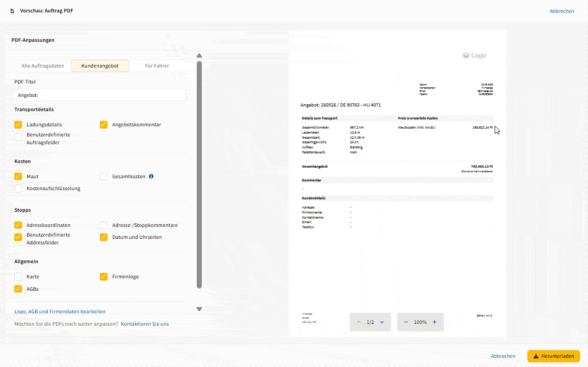
Task: Switch to Alle Auftragsdaten tab
Action: (x=43, y=66)
